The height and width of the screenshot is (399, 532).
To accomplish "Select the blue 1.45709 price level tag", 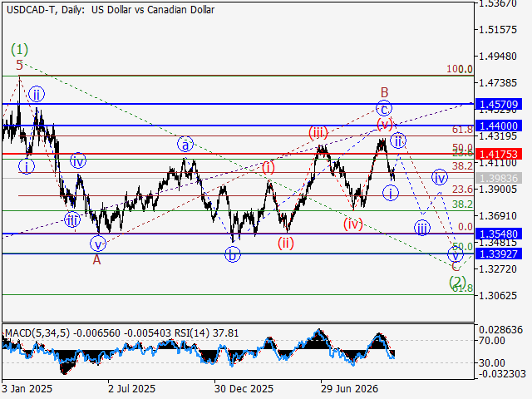I will pos(499,104).
